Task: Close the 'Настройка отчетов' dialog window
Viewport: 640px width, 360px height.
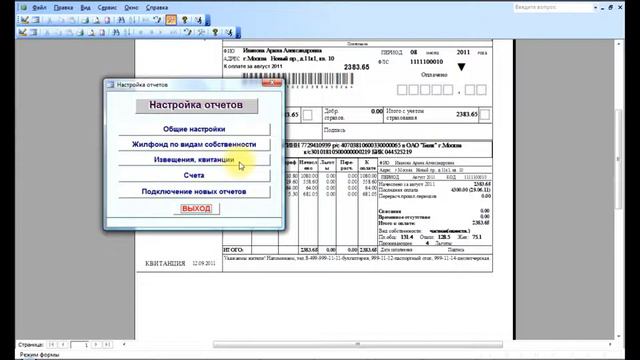Action: 272,84
